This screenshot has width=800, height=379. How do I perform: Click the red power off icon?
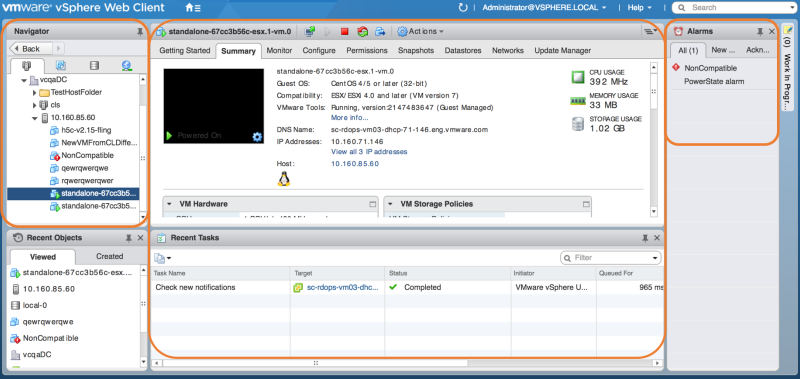click(344, 32)
